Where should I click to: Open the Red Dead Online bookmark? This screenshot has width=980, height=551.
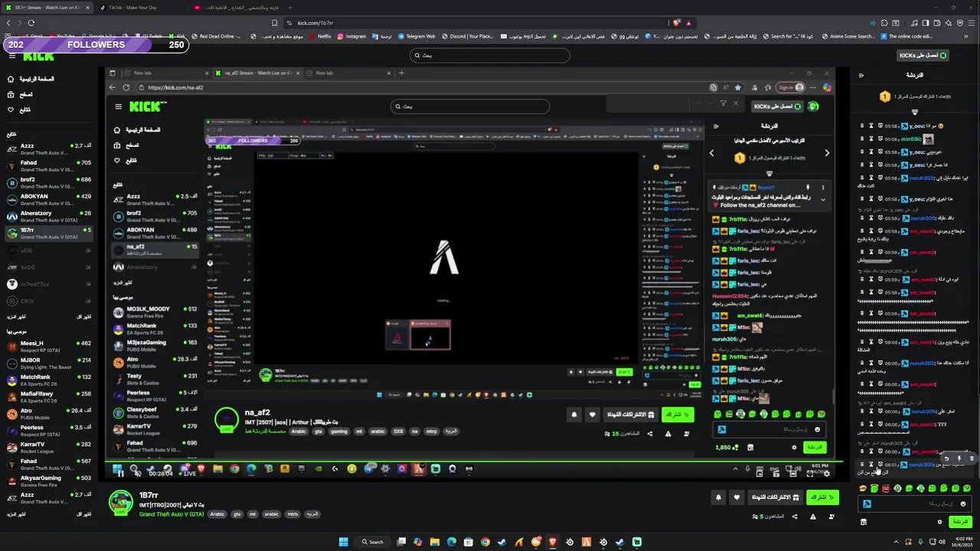pyautogui.click(x=216, y=36)
